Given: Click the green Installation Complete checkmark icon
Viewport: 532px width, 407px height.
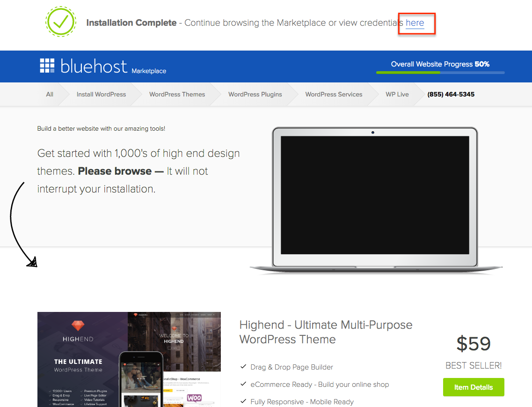Looking at the screenshot, I should pos(61,22).
